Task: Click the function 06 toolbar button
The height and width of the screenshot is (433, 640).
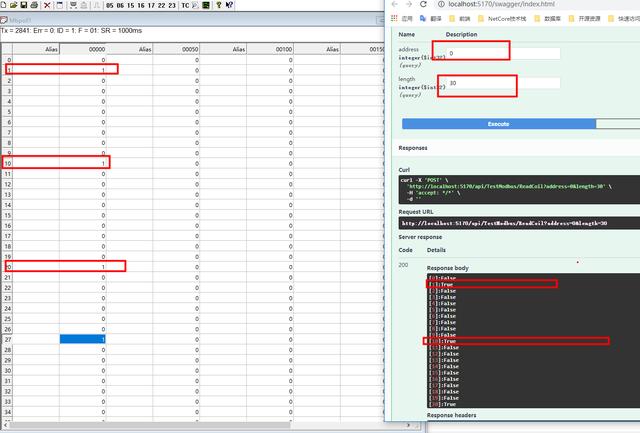Action: point(120,5)
